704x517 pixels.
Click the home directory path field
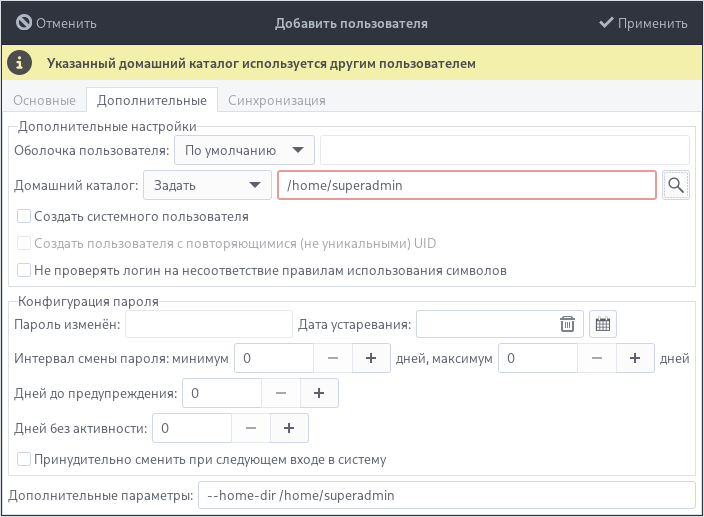click(466, 185)
